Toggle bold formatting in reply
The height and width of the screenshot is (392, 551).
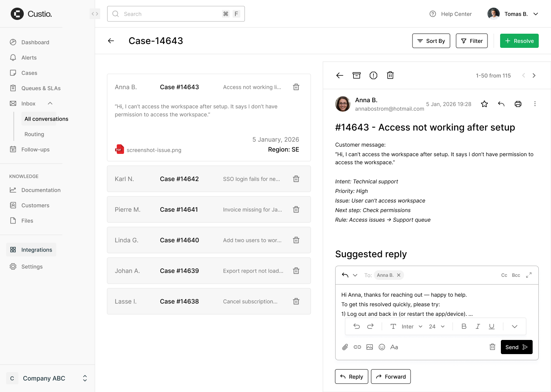(x=464, y=327)
